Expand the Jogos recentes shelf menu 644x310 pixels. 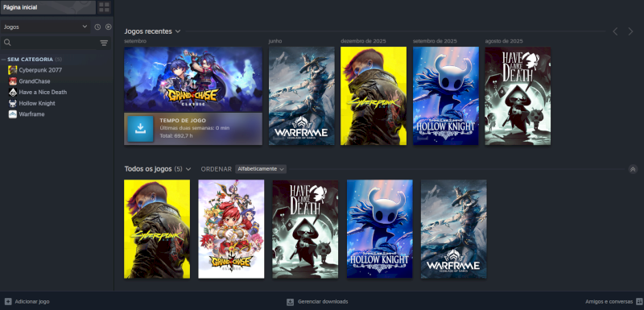(178, 31)
